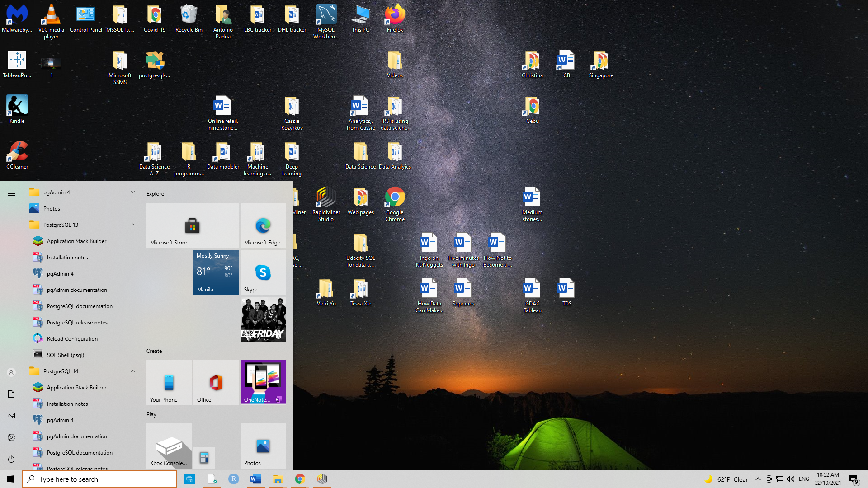This screenshot has width=868, height=488.
Task: Open the Manila weather tile
Action: pos(216,272)
